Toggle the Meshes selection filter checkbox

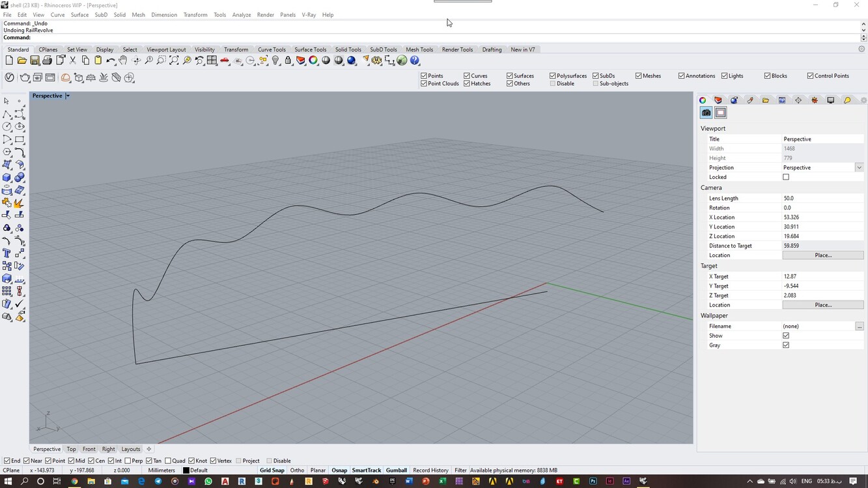pyautogui.click(x=639, y=75)
